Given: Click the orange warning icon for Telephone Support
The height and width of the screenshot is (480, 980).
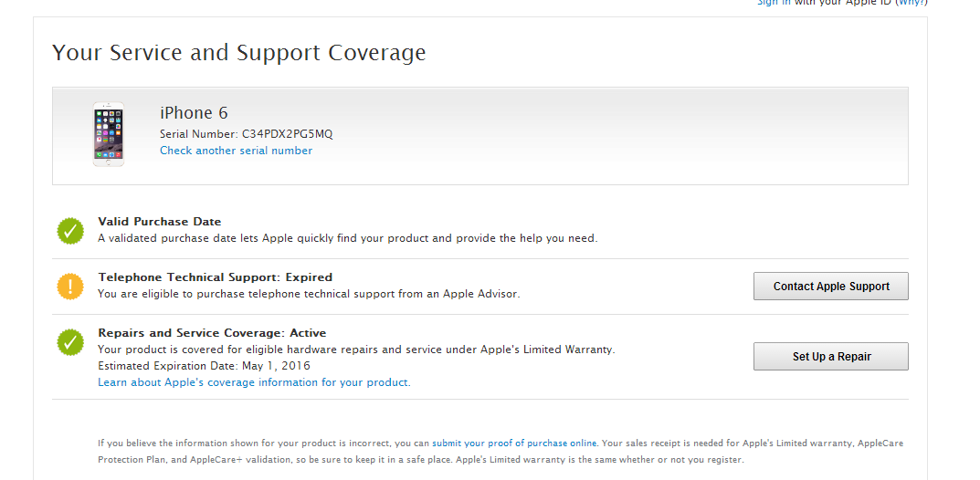Looking at the screenshot, I should pyautogui.click(x=70, y=287).
